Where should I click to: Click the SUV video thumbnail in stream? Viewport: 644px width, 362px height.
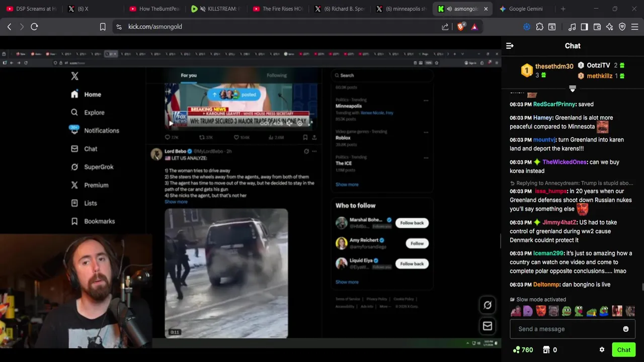point(226,273)
